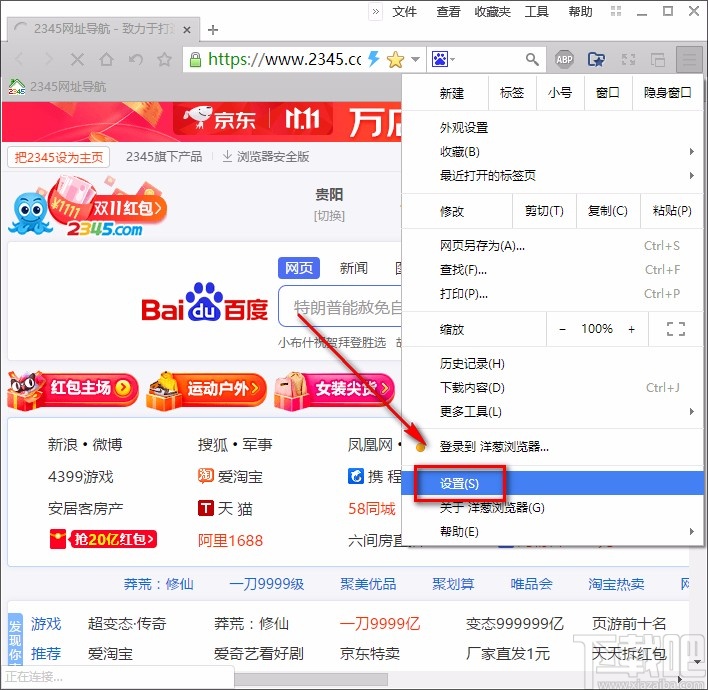Open the hamburger main menu button

689,59
